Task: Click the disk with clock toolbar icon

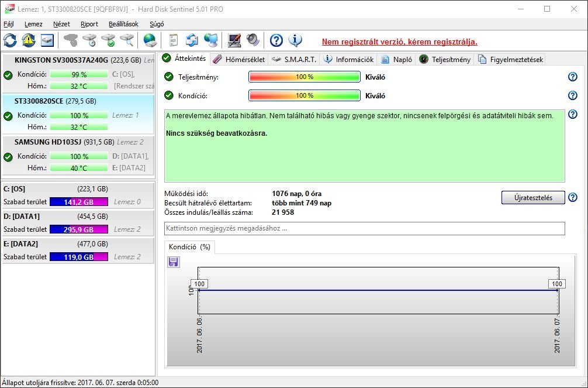Action: click(x=89, y=40)
